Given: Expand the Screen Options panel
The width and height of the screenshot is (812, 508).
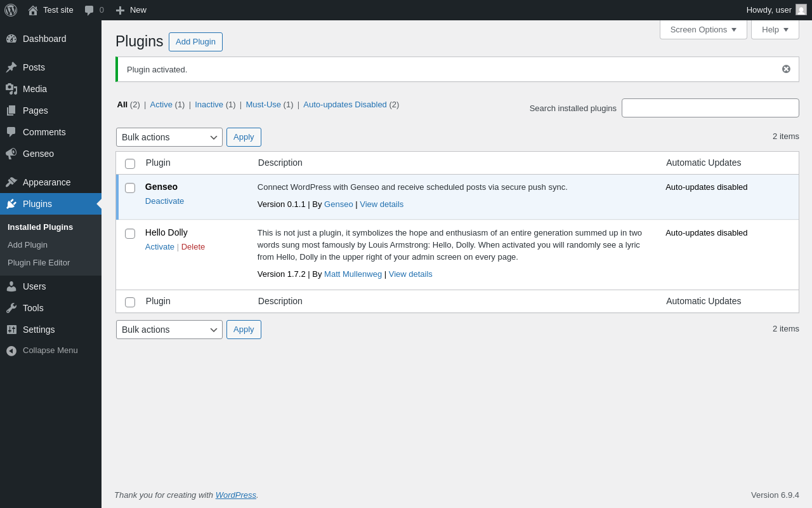Looking at the screenshot, I should pyautogui.click(x=703, y=29).
